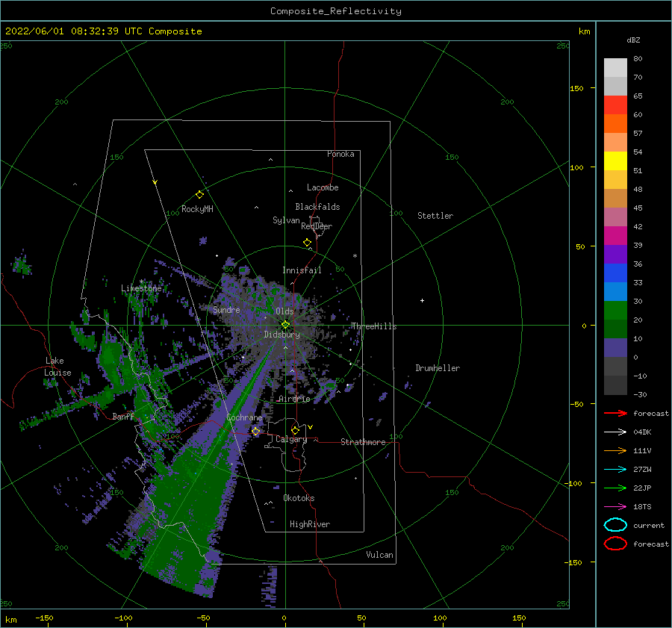Click the RedDeer city label
Screen dimensions: 672x628
coord(317,226)
